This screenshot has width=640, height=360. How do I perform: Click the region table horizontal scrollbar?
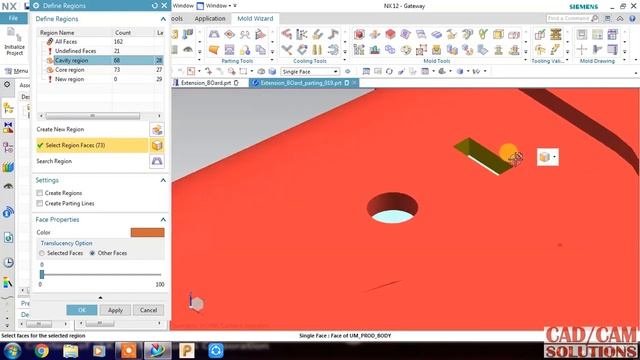tap(93, 116)
